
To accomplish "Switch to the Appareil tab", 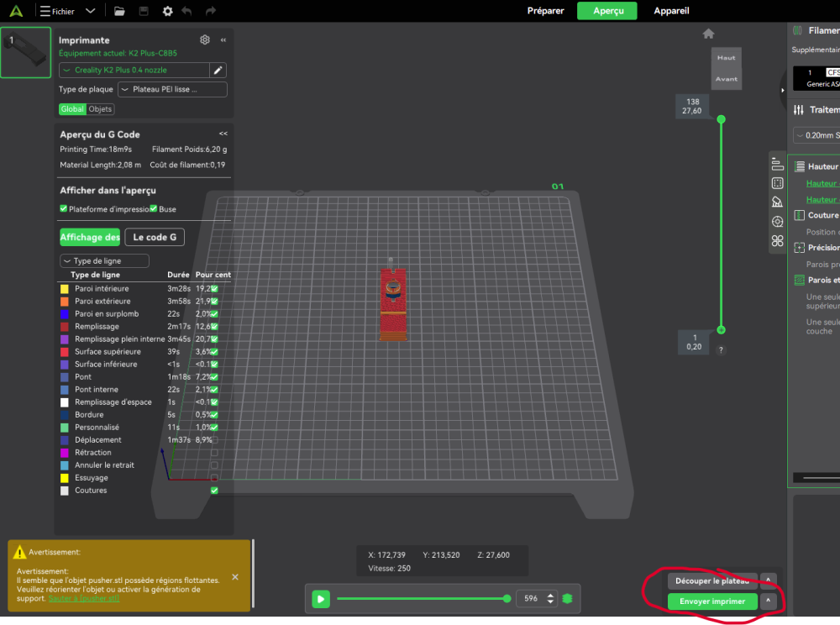I will pyautogui.click(x=671, y=11).
